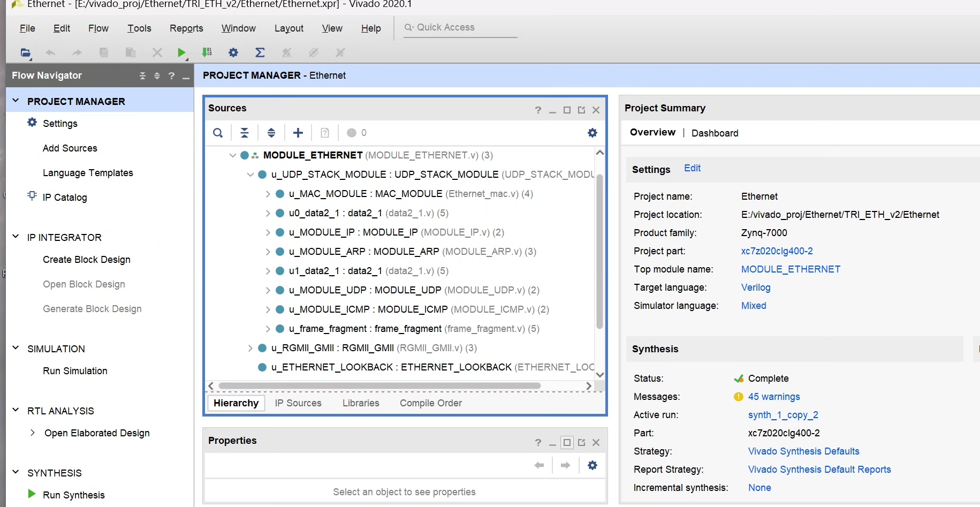The width and height of the screenshot is (980, 507).
Task: Select u_ETHERNET_LOOKBACK tree row
Action: tap(426, 367)
